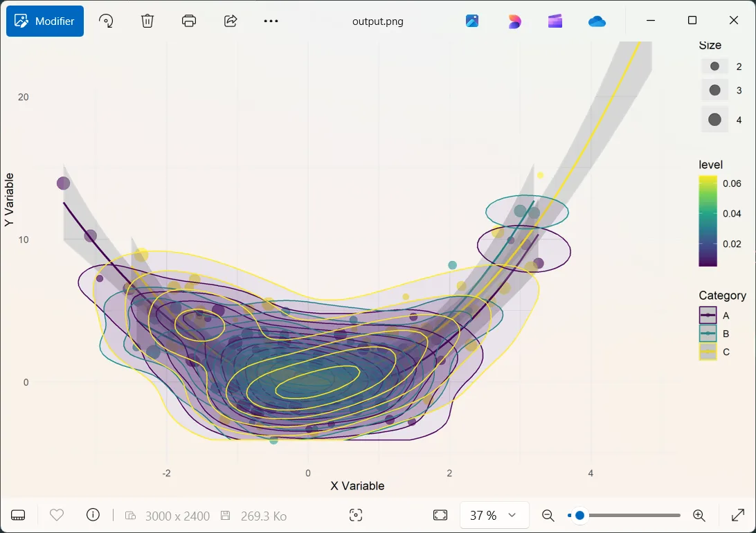Click the 269.3 Ko file size text

pyautogui.click(x=264, y=516)
